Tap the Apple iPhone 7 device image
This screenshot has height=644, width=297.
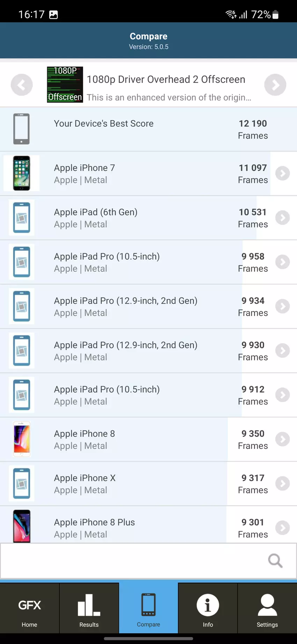[x=21, y=173]
